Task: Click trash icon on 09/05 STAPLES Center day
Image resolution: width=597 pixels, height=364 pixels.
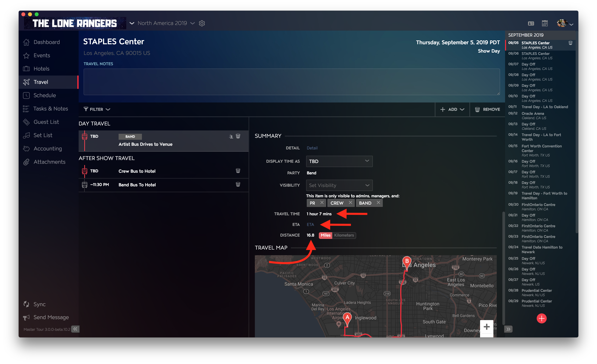Action: click(x=571, y=43)
